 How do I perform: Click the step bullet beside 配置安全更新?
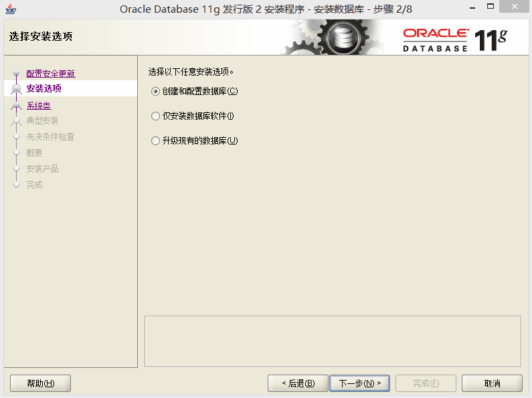(16, 73)
